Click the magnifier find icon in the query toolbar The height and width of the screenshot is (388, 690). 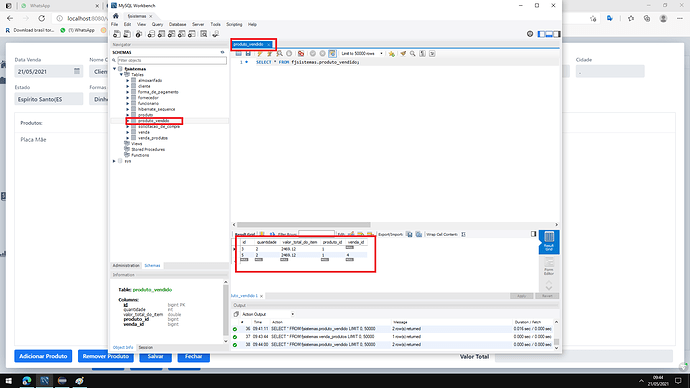(x=412, y=54)
